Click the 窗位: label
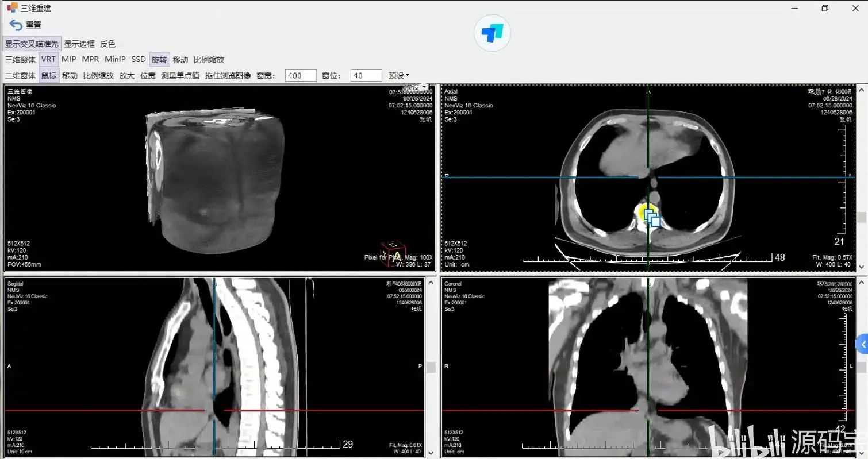868x459 pixels. click(x=331, y=75)
